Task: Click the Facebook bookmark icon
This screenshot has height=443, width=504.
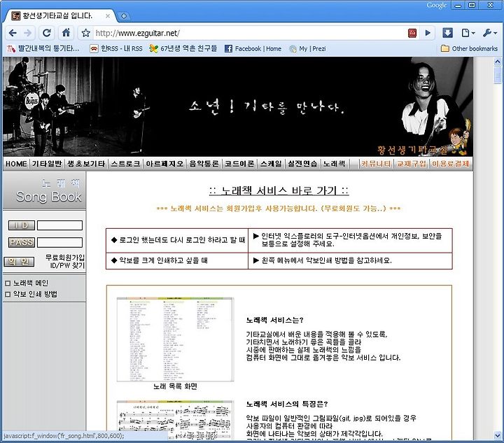Action: [228, 49]
